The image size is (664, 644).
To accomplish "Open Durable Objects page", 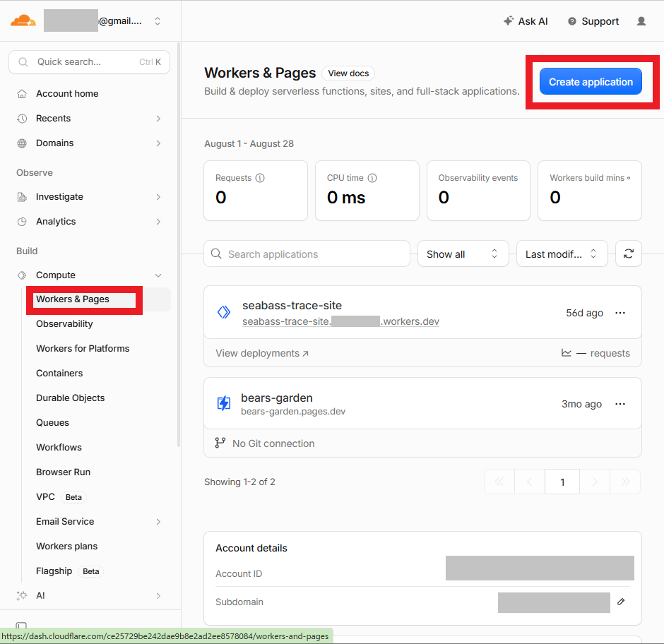I will click(71, 398).
